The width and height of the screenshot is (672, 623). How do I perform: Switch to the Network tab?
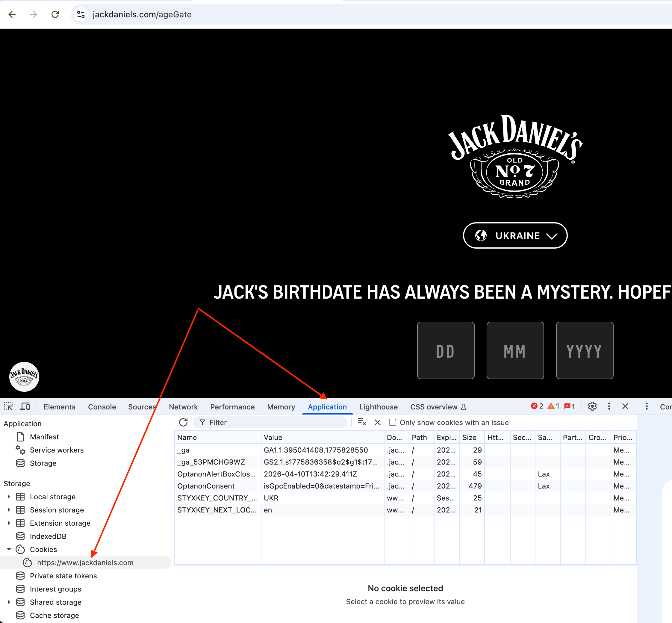click(x=183, y=406)
